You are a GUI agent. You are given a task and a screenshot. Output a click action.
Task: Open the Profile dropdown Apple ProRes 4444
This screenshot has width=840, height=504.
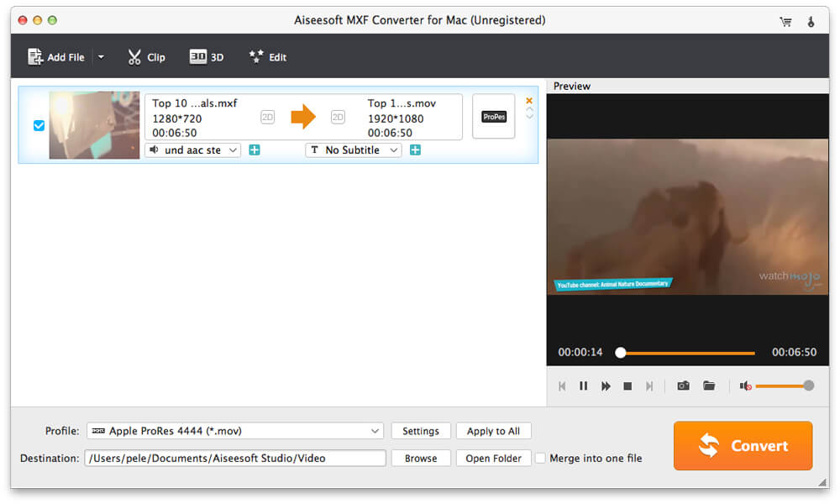[235, 431]
